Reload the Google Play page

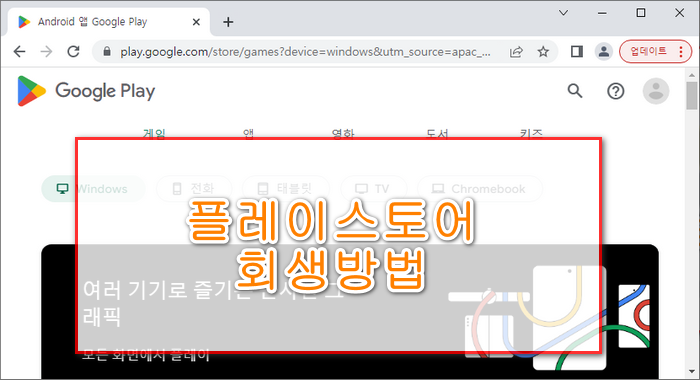tap(73, 52)
